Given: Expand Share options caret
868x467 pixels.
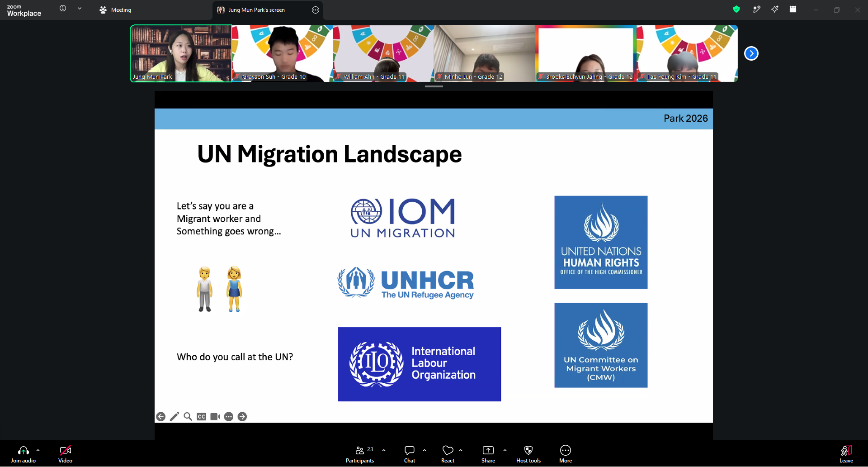Looking at the screenshot, I should [x=505, y=450].
